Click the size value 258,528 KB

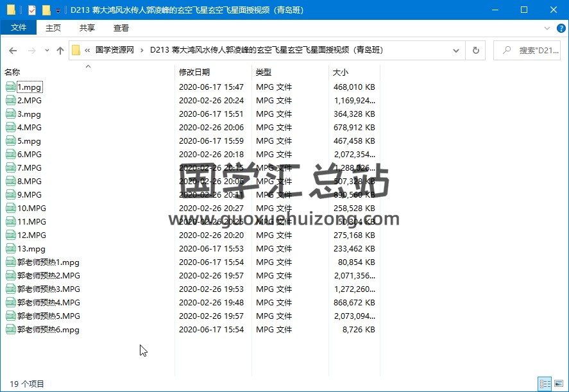(354, 208)
